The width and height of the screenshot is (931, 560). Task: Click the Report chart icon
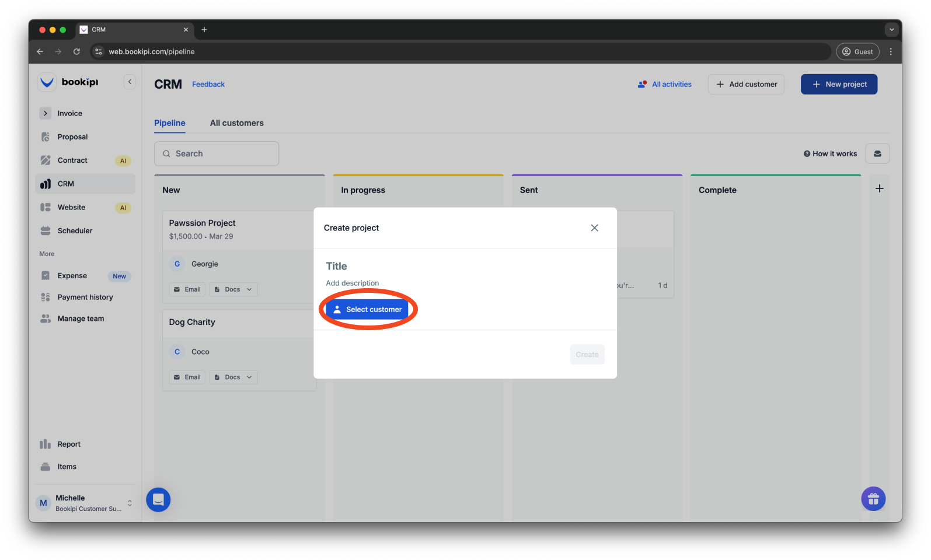(46, 444)
